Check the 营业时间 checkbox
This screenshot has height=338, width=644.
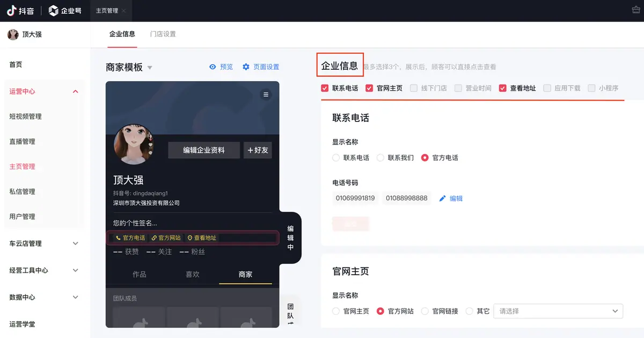click(458, 88)
